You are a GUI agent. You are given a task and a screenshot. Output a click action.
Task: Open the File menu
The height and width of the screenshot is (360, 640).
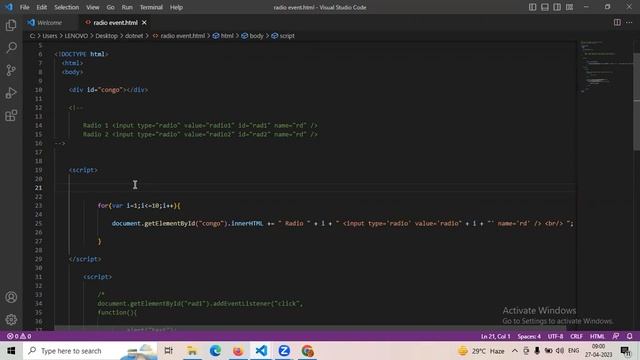(24, 7)
